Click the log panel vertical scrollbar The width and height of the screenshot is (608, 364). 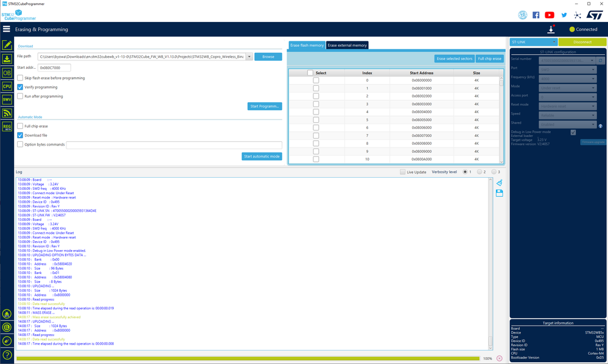(490, 264)
